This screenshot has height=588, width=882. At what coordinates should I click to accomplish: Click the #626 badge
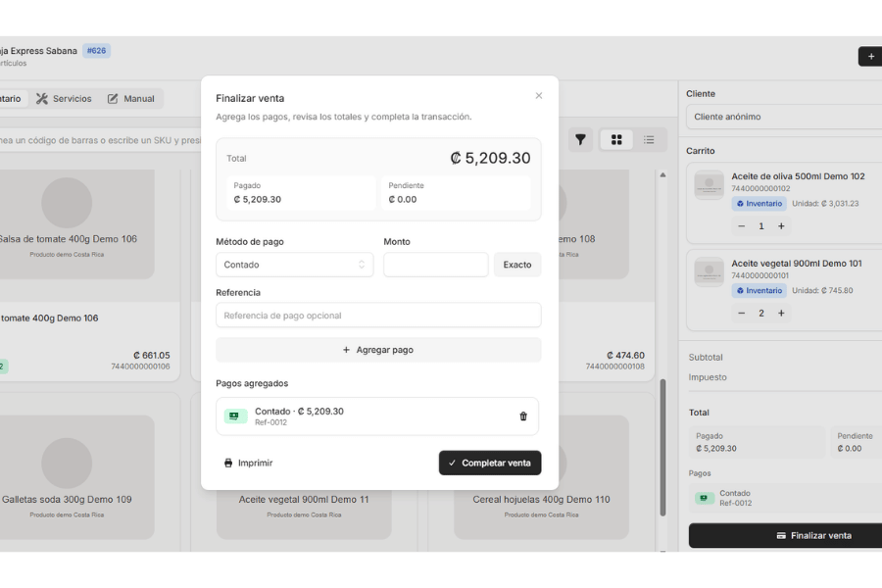[96, 51]
